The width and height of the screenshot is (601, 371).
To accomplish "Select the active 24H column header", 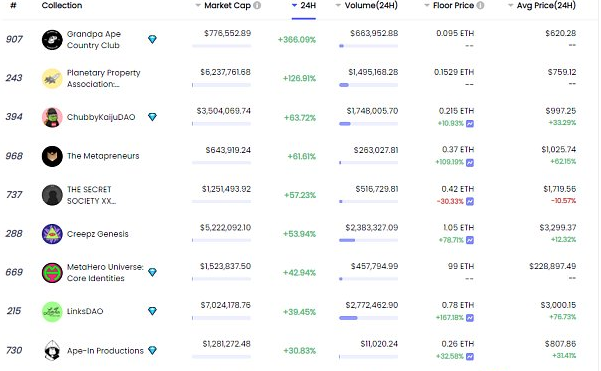I will (x=304, y=6).
